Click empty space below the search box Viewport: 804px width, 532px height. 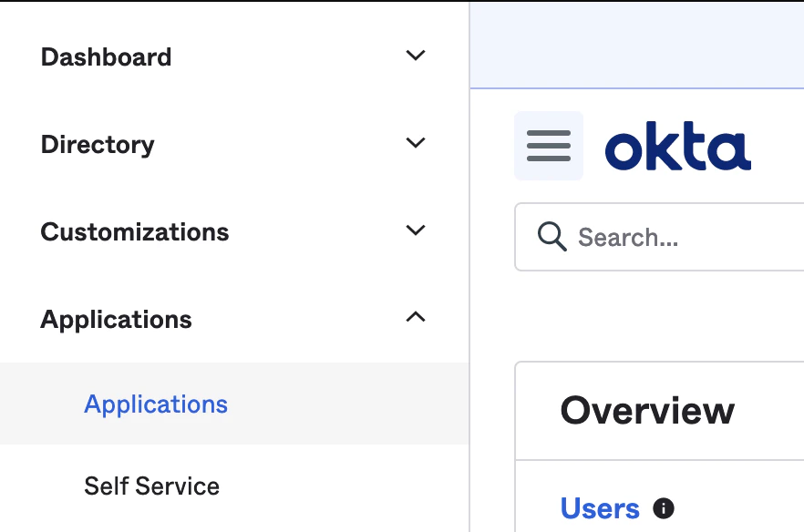click(659, 315)
